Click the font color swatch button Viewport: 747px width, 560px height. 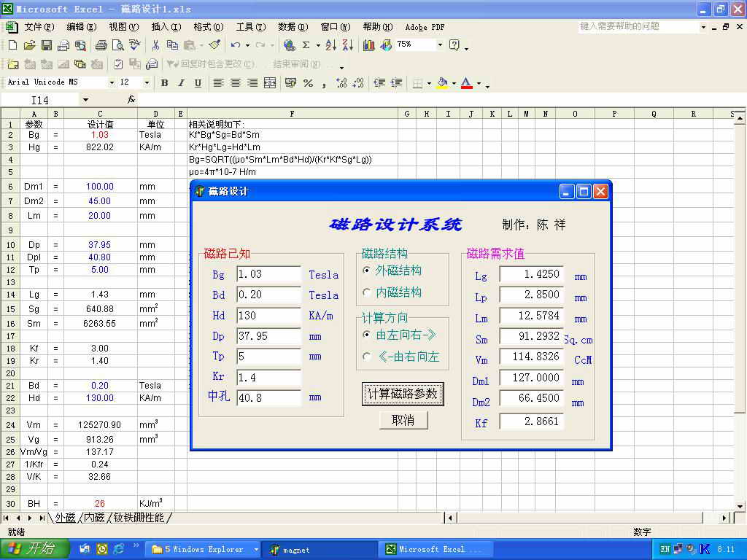467,83
